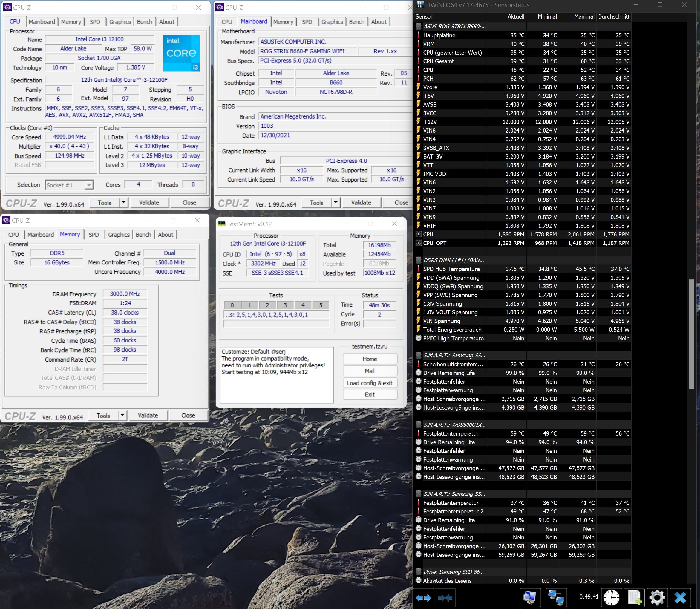This screenshot has height=609, width=700.
Task: Click test box 0 in the TestMem5 Tests row
Action: pyautogui.click(x=232, y=305)
